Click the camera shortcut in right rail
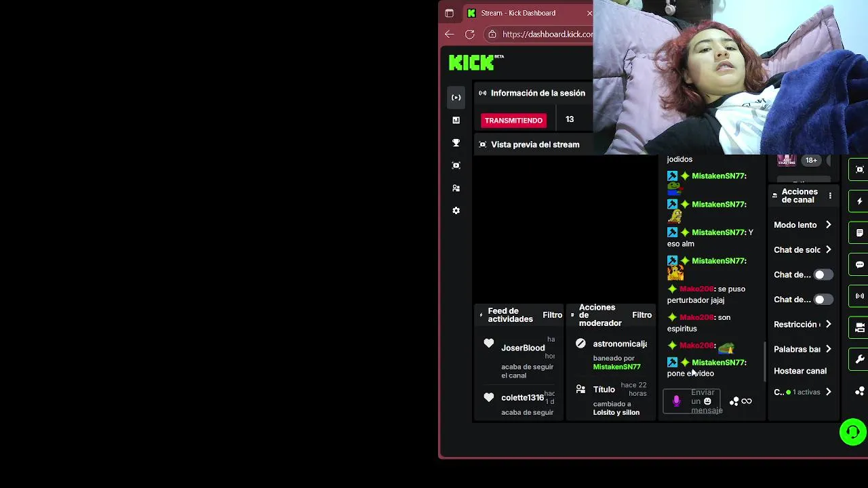 (x=860, y=327)
